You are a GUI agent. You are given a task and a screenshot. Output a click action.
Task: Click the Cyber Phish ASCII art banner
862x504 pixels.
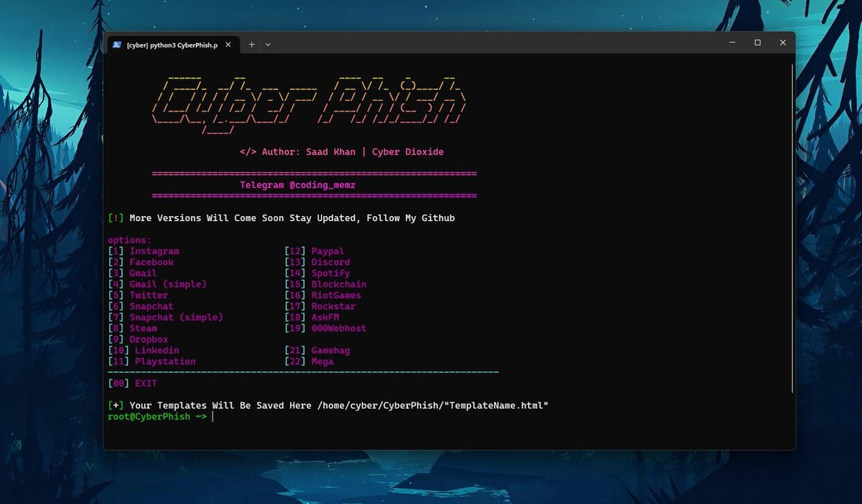point(309,106)
